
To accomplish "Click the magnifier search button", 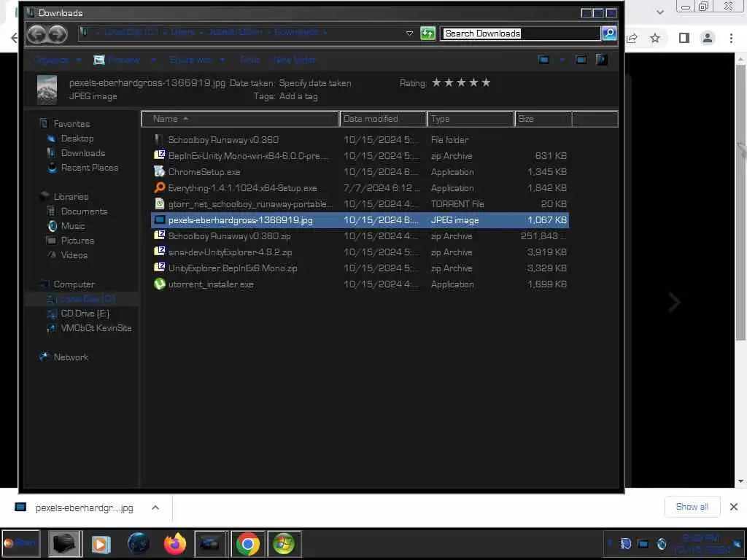I will [609, 34].
